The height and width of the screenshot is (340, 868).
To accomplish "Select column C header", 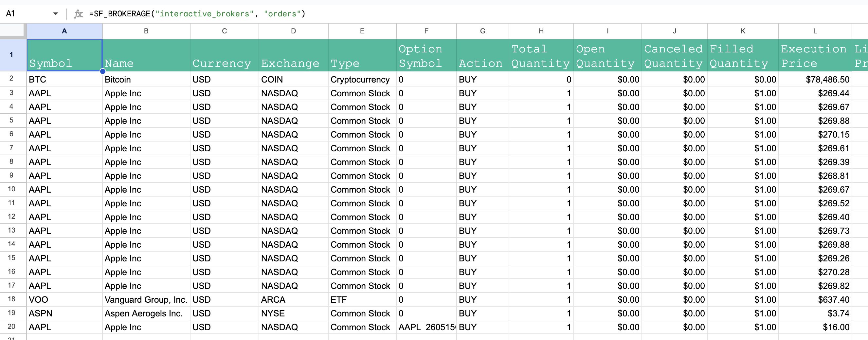I will 225,31.
